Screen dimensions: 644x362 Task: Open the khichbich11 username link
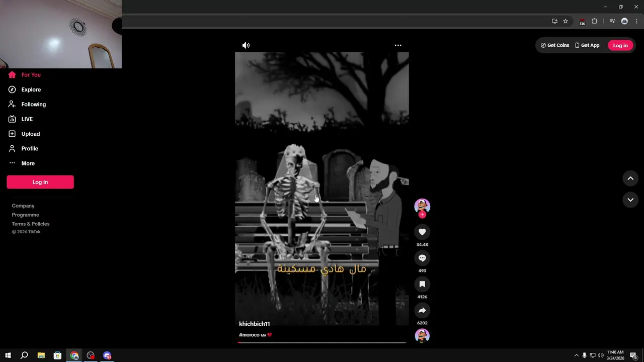(x=254, y=324)
